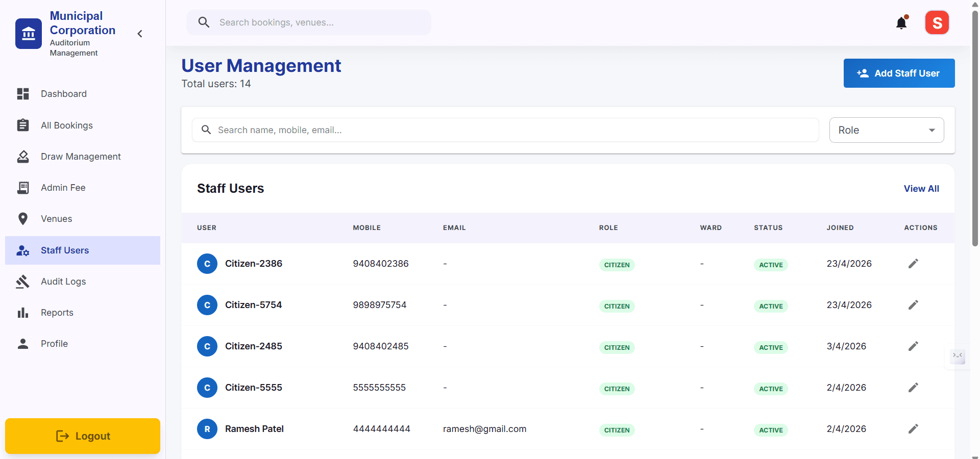Click mobile number 9408402485
This screenshot has height=459, width=980.
pyautogui.click(x=381, y=346)
